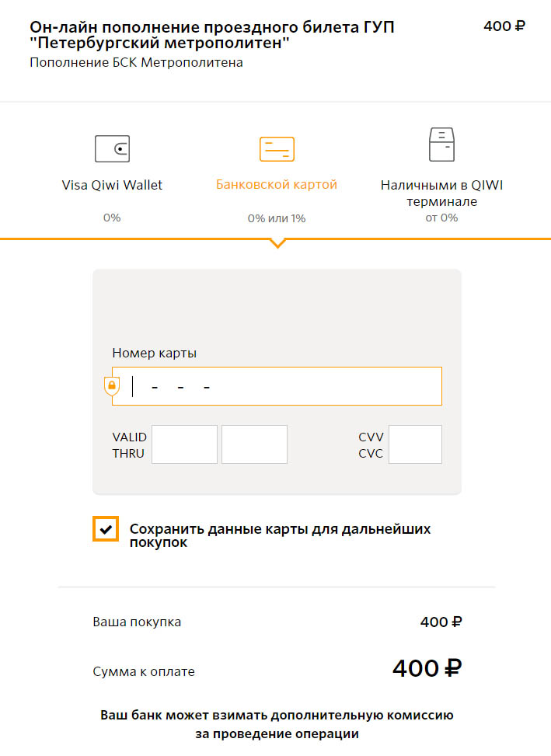Pick the QIWI terminal cash icon
Image resolution: width=551 pixels, height=756 pixels.
[x=441, y=145]
